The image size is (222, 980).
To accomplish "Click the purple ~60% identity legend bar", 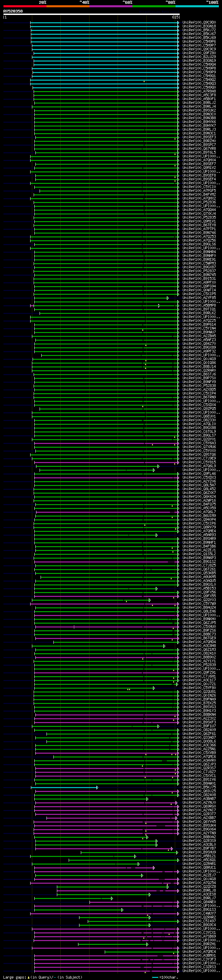I will point(111,6).
